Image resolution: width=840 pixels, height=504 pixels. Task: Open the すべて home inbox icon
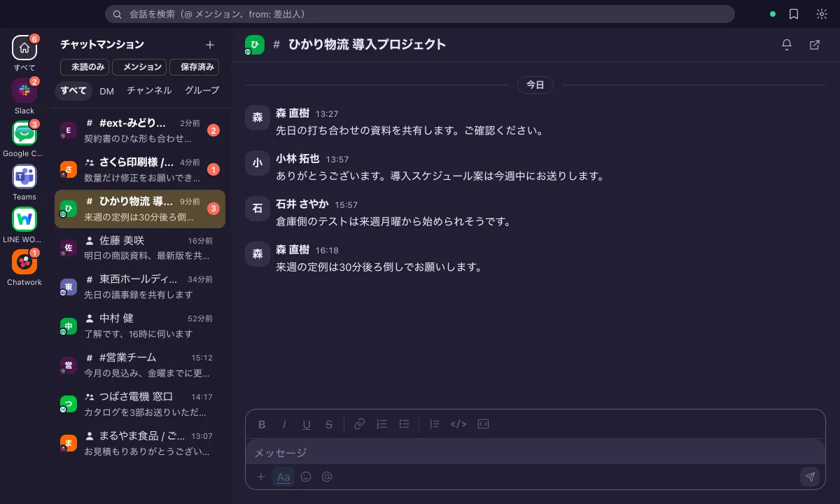tap(24, 48)
